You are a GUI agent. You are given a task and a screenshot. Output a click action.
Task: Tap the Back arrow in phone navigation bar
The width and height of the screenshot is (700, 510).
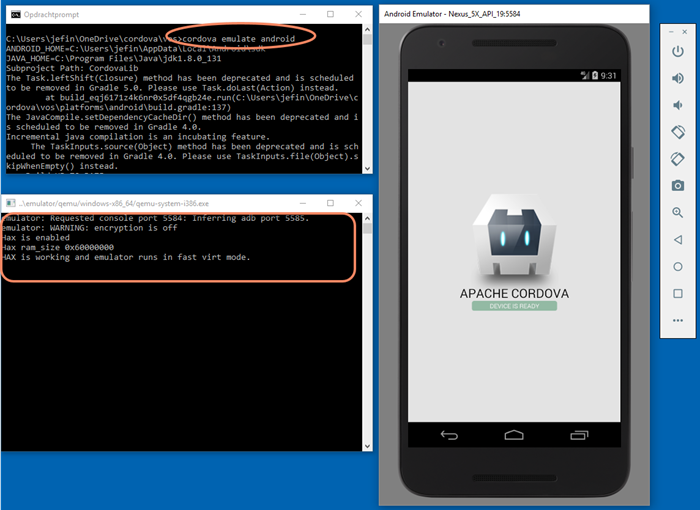[x=449, y=435]
